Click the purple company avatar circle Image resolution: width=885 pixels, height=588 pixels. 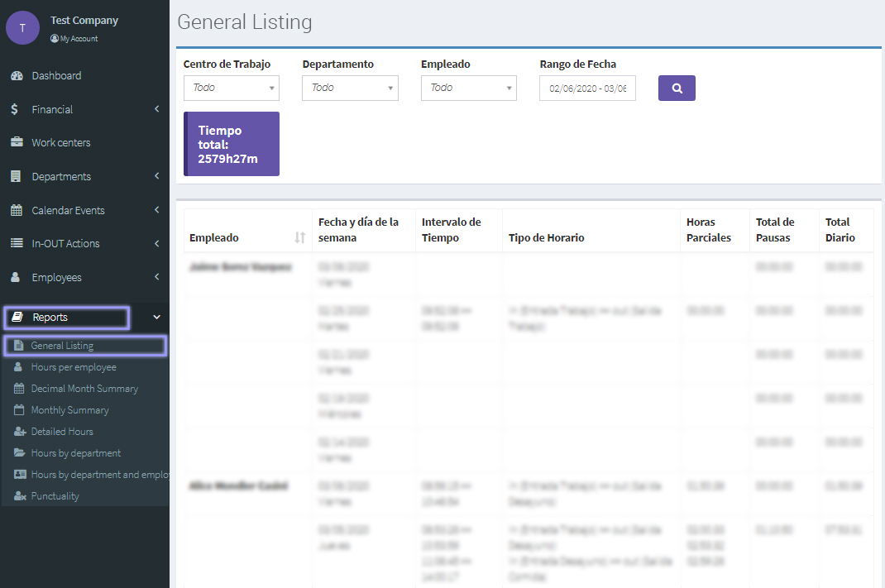(x=22, y=28)
